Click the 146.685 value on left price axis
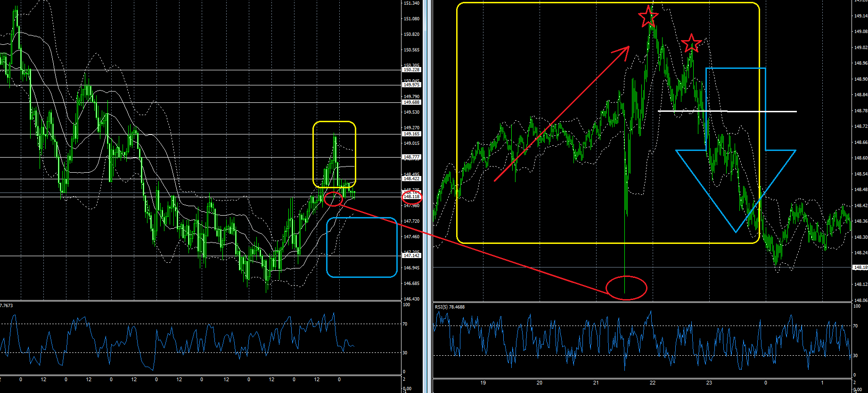 click(x=411, y=284)
